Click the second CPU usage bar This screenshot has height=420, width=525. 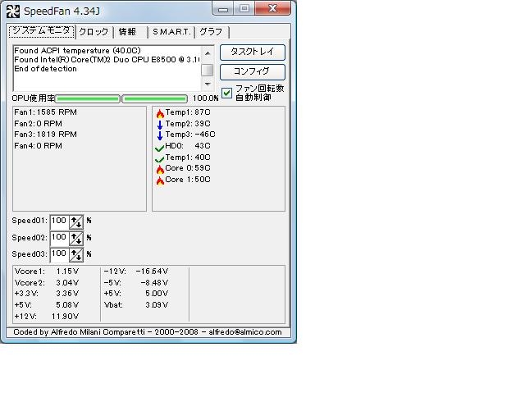(154, 98)
